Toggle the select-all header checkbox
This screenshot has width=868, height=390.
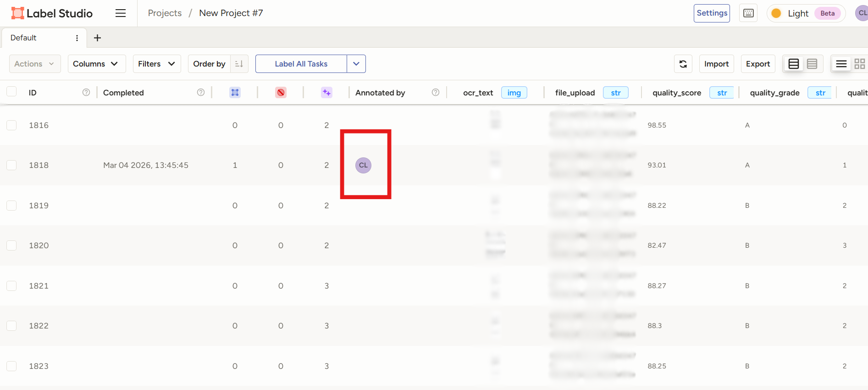tap(11, 92)
